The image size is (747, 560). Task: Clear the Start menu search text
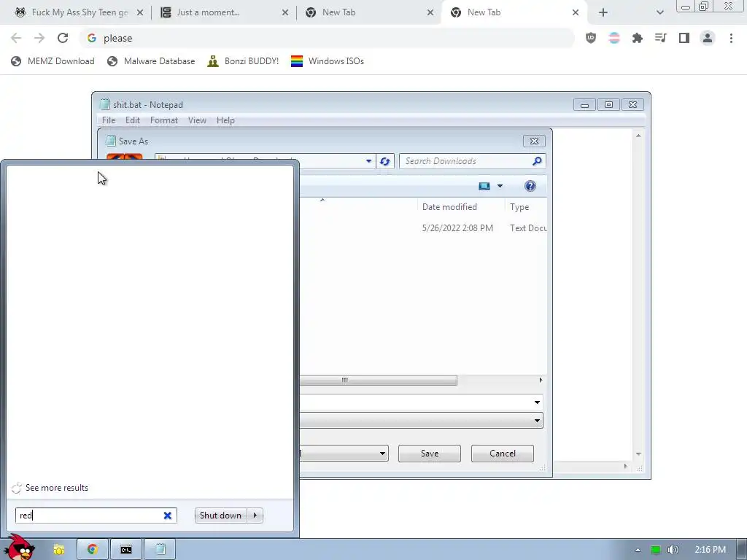click(167, 516)
